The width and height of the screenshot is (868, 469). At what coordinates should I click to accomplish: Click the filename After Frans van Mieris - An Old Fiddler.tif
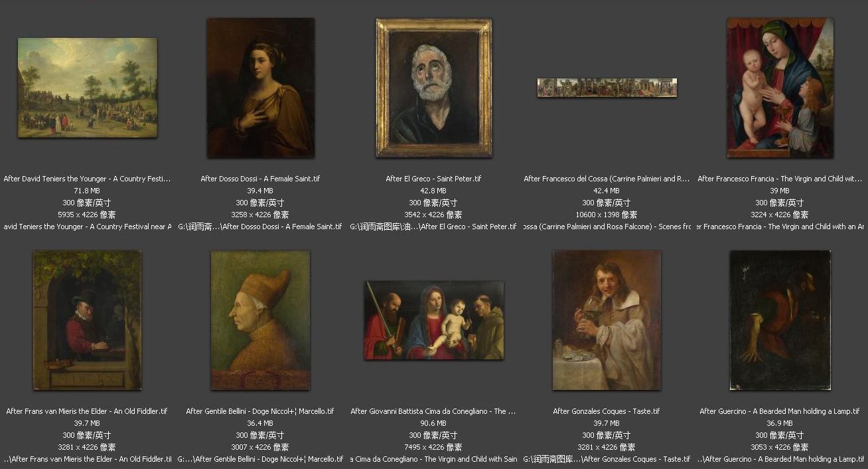[87, 411]
